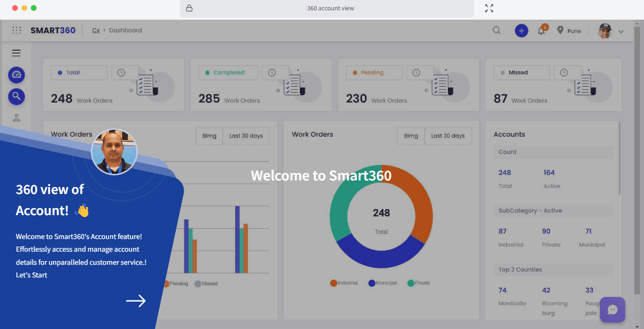Open the notifications bell
This screenshot has width=644, height=329.
[541, 31]
